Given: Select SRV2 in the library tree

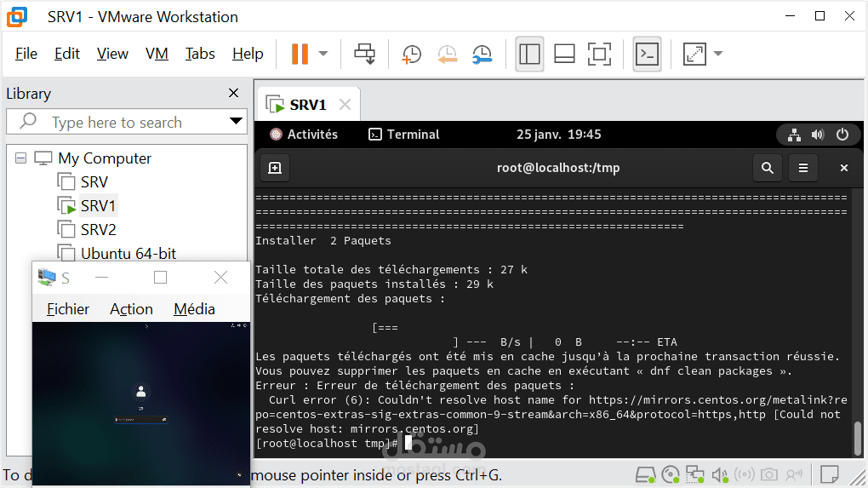Looking at the screenshot, I should (x=98, y=230).
